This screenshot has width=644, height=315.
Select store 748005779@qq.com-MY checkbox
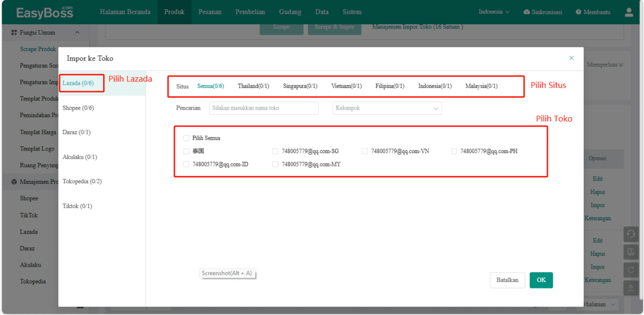[275, 164]
